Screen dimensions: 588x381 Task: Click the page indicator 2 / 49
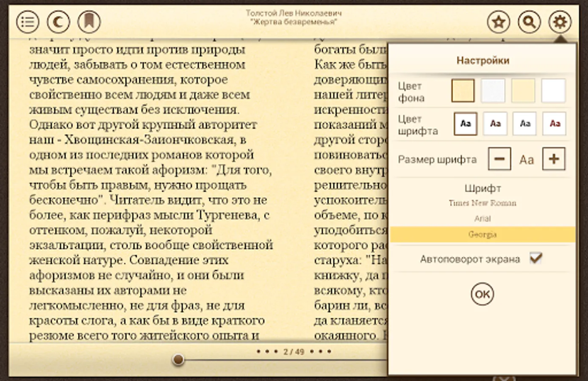[x=294, y=351]
